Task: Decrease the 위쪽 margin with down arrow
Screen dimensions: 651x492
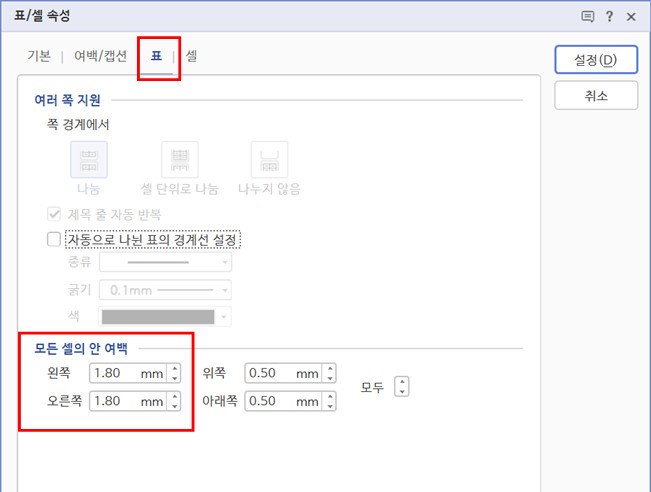Action: click(x=330, y=378)
